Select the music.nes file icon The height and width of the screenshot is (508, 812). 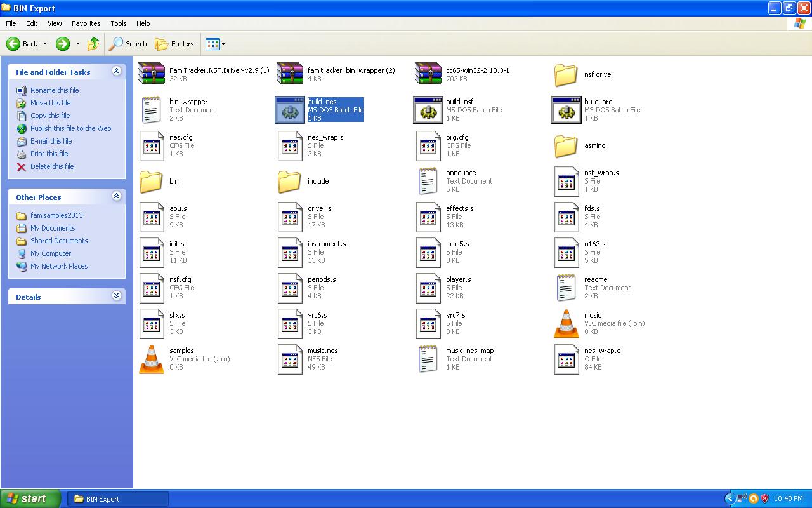[290, 359]
